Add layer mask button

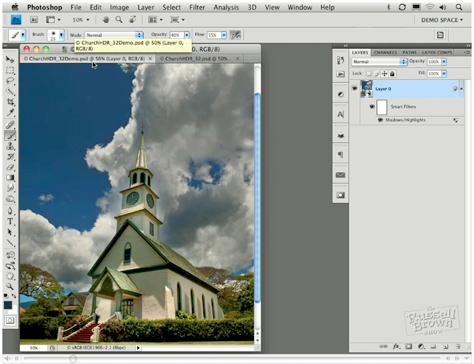(x=409, y=346)
